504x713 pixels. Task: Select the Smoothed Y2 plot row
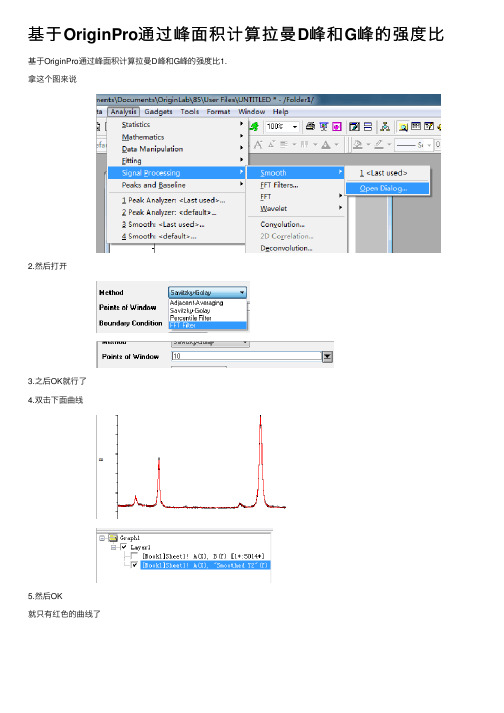coord(205,565)
